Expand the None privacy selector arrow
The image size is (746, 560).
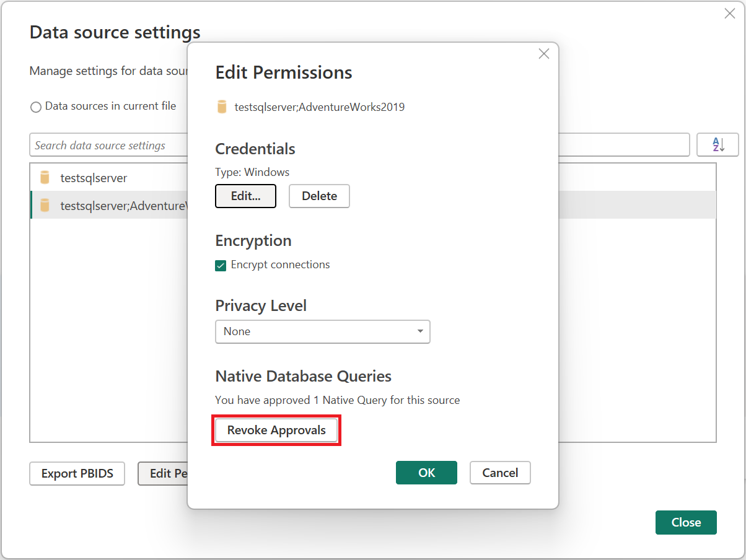421,331
